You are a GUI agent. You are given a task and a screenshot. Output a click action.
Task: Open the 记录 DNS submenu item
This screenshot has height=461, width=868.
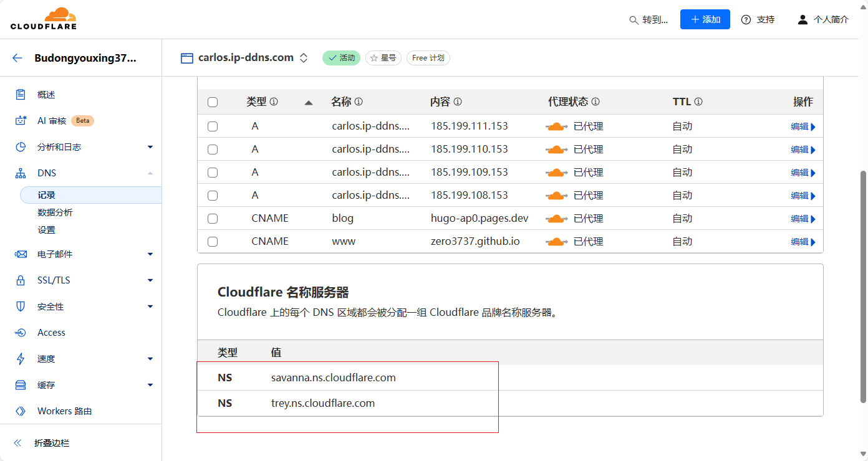[x=91, y=195]
